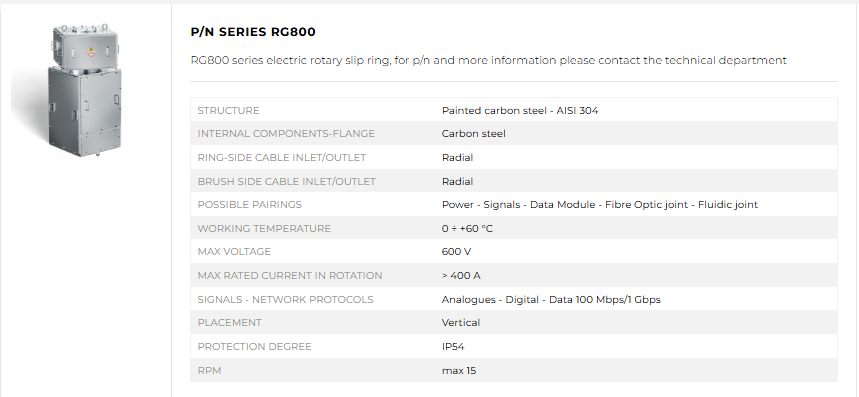Select the WORKING TEMPERATURE label

[264, 228]
